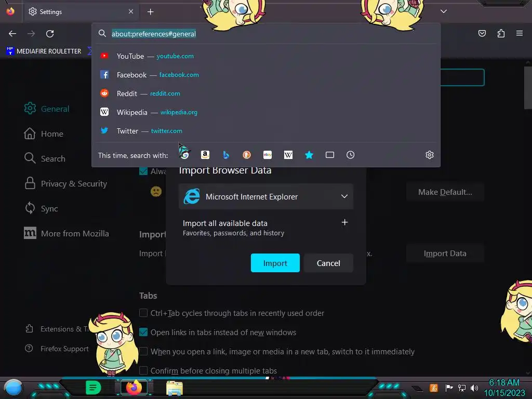Close the Settings tab
The image size is (532, 399).
point(131,11)
